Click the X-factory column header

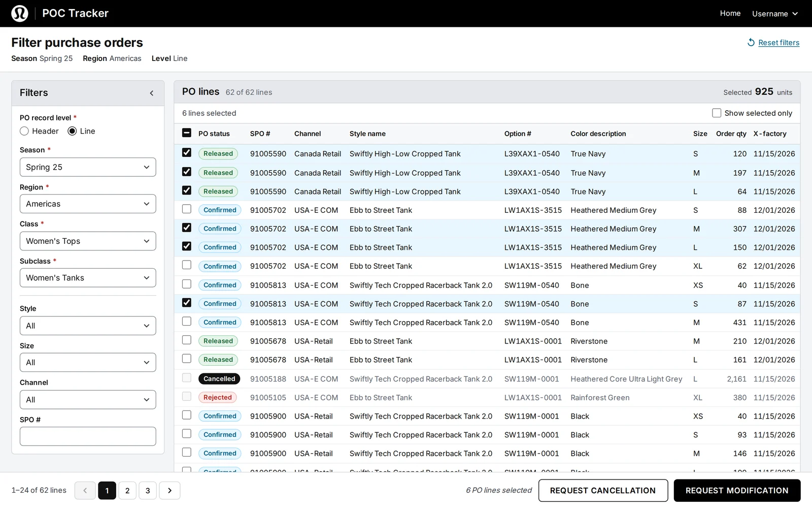point(770,134)
